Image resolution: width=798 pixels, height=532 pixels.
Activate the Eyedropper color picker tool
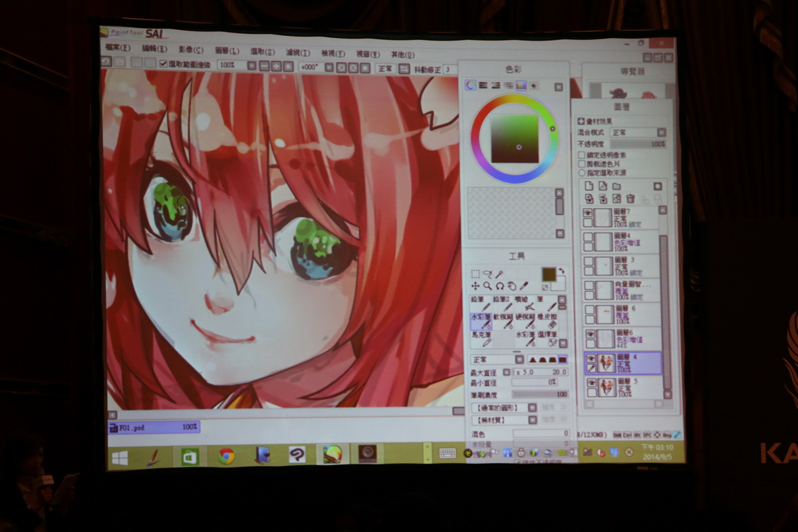click(523, 285)
